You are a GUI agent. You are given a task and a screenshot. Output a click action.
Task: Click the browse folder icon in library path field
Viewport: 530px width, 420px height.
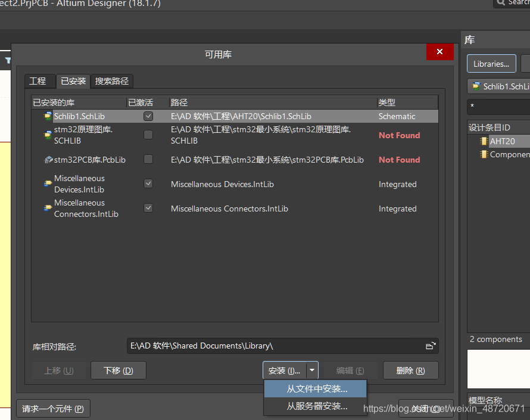pyautogui.click(x=431, y=346)
